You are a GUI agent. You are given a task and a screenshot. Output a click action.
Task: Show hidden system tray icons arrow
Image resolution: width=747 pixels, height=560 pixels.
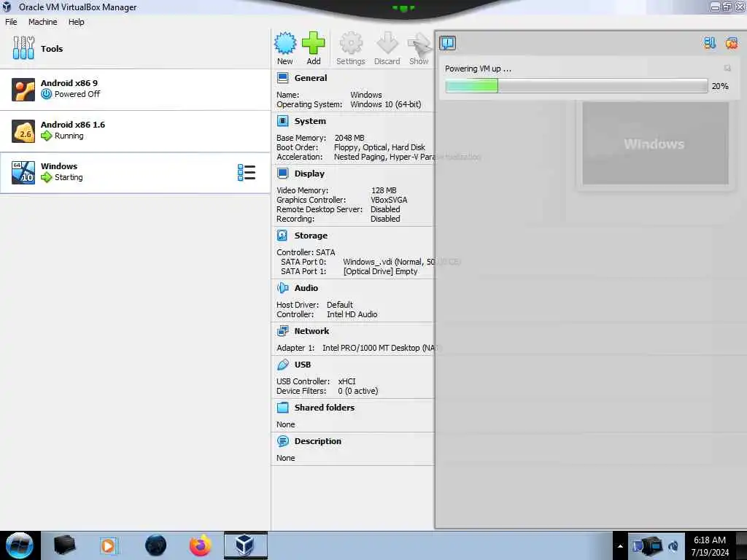pos(620,546)
